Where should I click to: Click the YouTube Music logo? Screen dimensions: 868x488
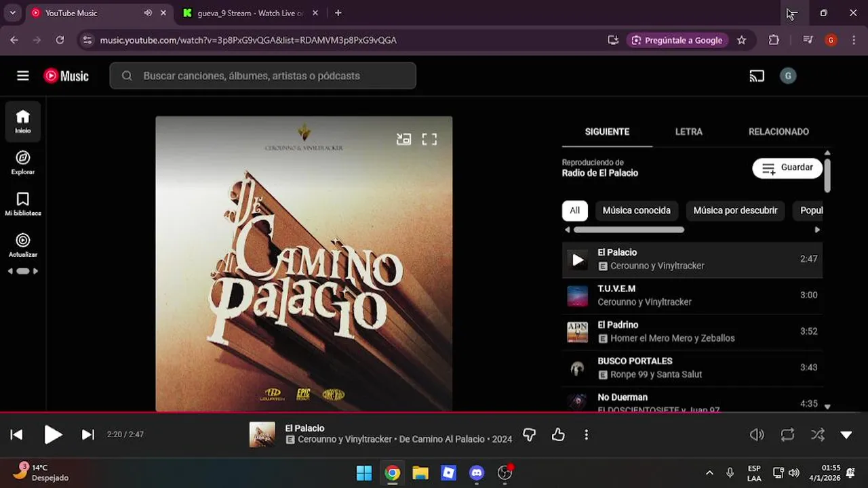click(66, 76)
